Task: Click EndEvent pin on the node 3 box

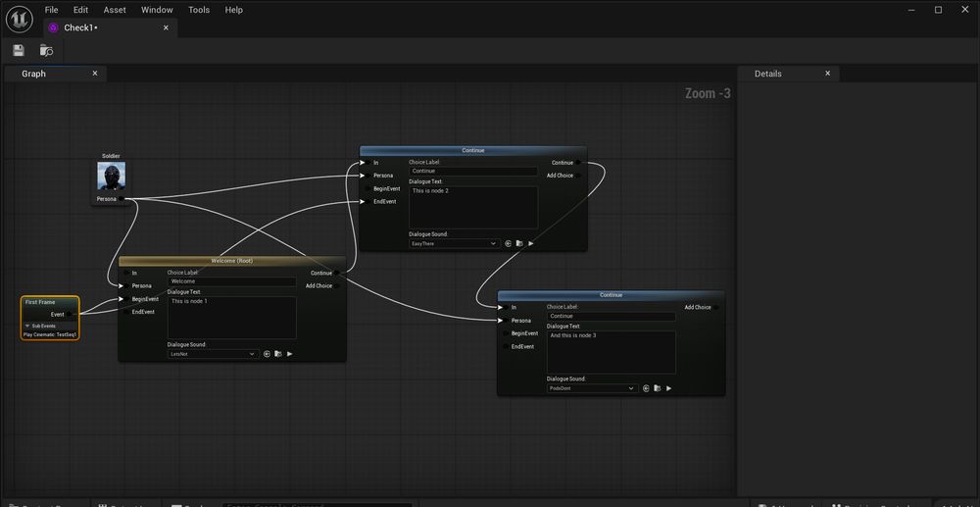Action: 506,346
